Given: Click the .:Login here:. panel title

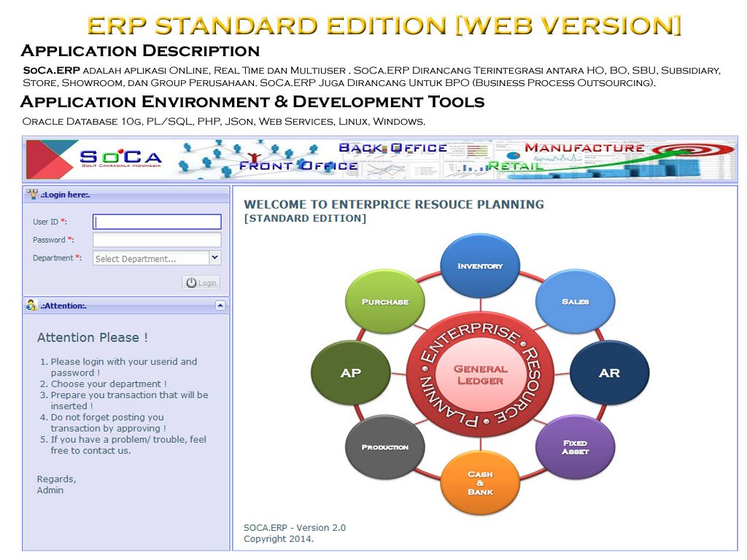Looking at the screenshot, I should (65, 194).
